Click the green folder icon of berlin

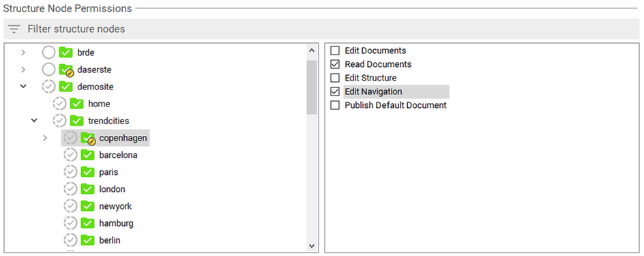click(x=88, y=240)
